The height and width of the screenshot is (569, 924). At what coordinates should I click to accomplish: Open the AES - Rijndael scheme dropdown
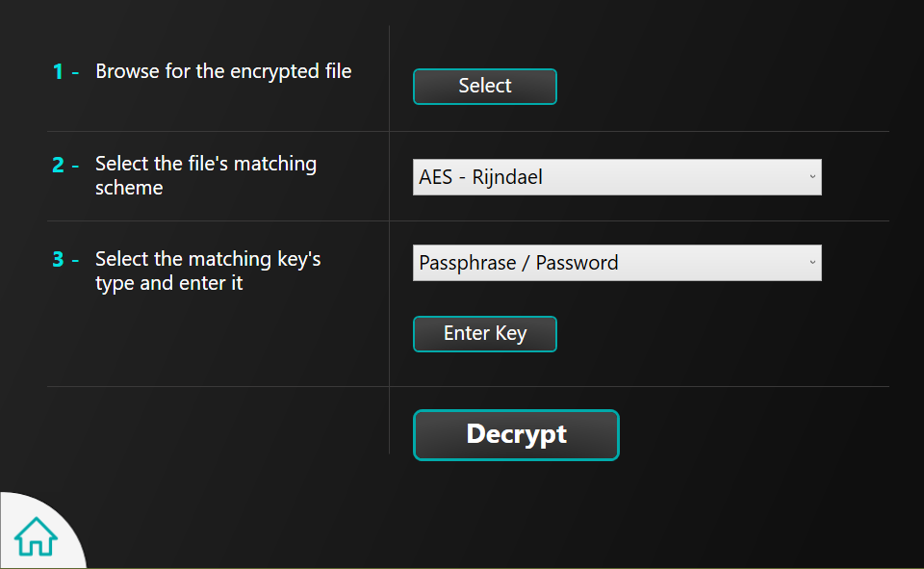616,177
